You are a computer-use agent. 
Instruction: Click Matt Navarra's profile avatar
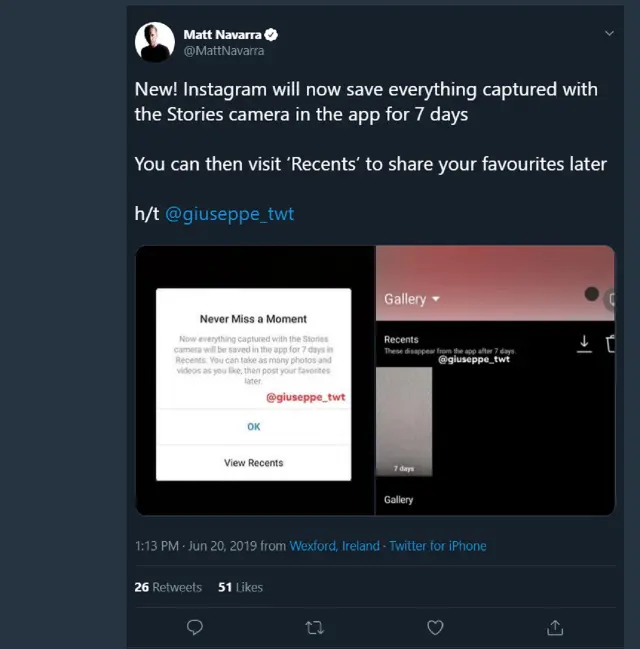click(x=155, y=41)
